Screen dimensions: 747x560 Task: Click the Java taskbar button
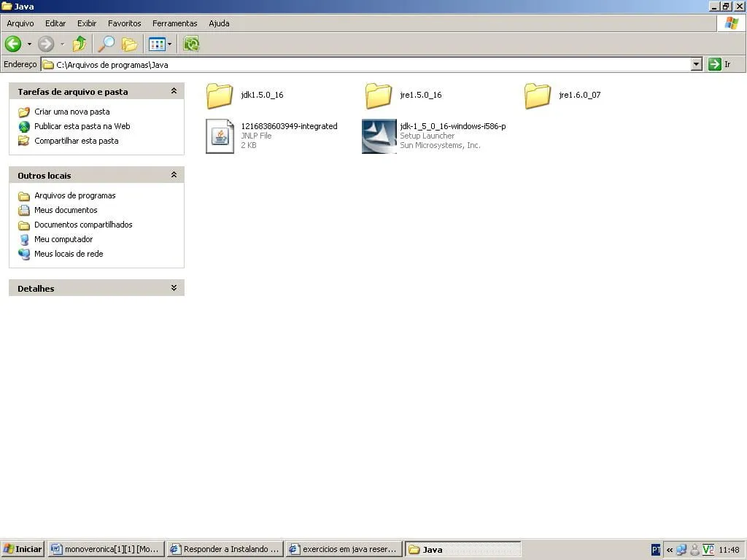click(463, 549)
